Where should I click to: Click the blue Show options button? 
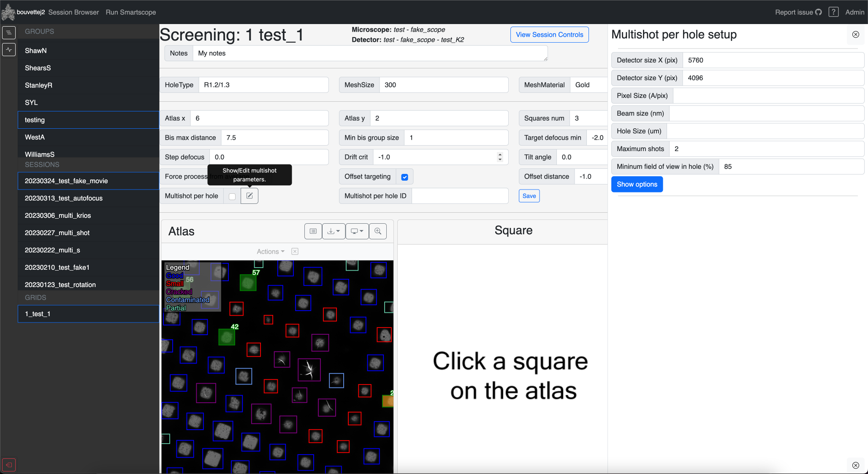point(637,184)
